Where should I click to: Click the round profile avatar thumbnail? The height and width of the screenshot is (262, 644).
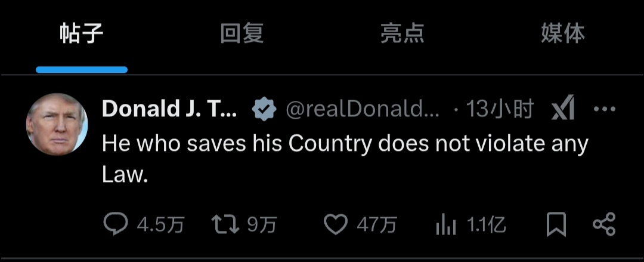click(57, 124)
